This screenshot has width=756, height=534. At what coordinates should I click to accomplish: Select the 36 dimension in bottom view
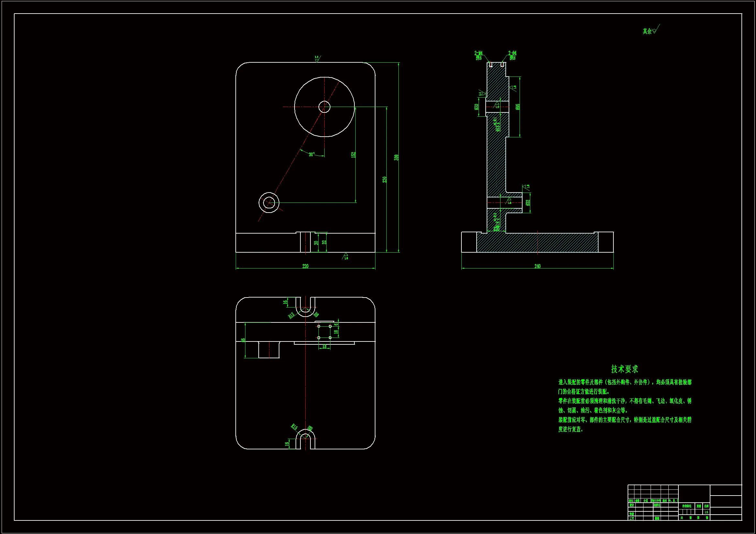coord(243,340)
